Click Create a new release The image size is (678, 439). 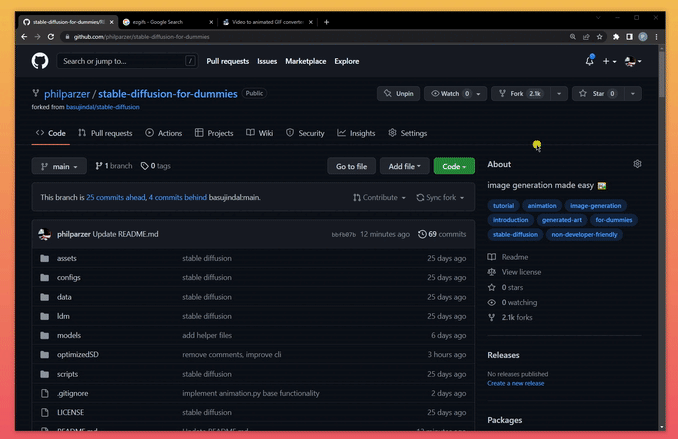point(515,383)
